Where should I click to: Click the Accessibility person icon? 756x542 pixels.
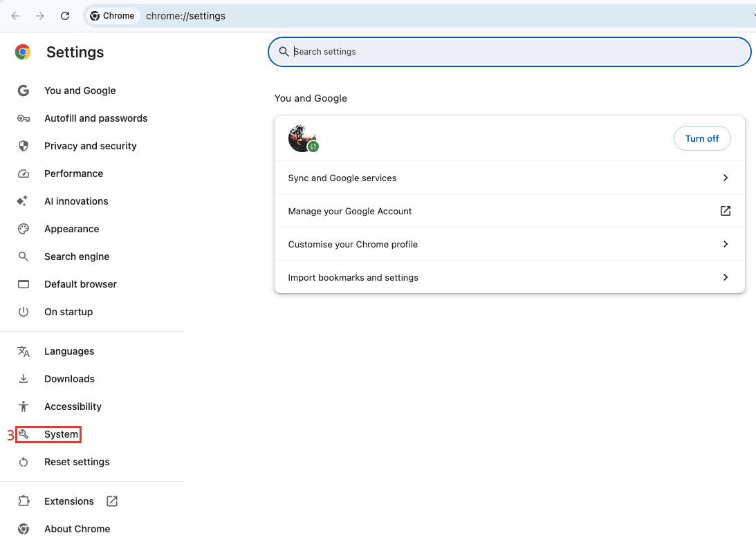click(24, 406)
